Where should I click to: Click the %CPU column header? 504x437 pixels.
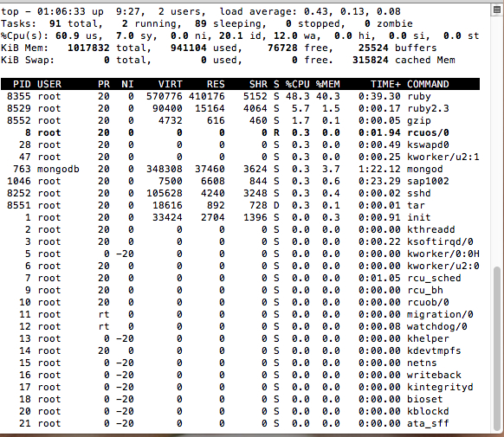tap(298, 84)
